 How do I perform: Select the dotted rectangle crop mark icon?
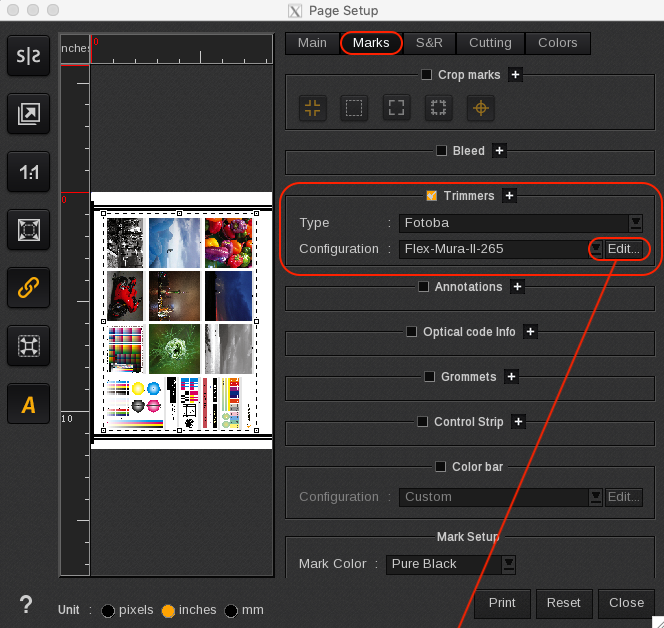[x=353, y=108]
